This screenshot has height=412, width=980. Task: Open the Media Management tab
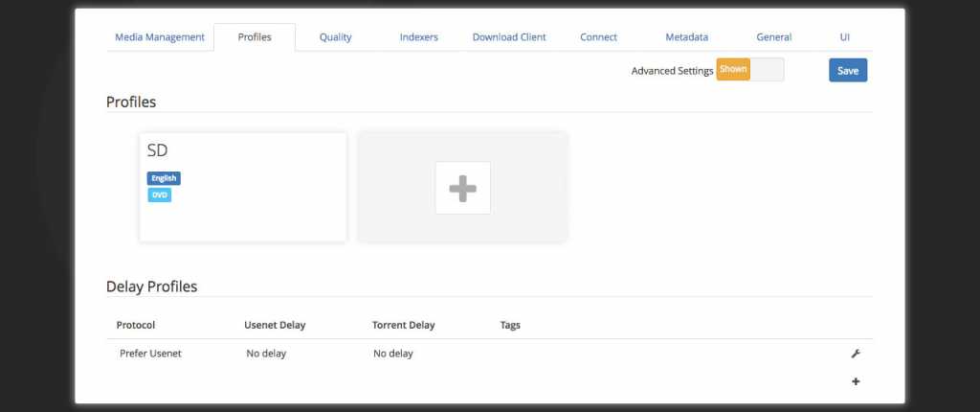click(x=160, y=37)
